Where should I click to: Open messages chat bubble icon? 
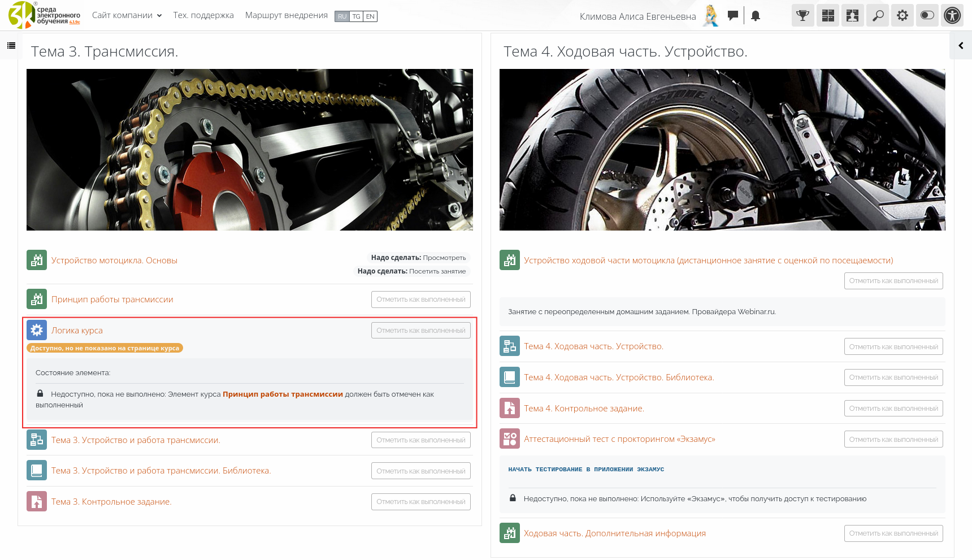tap(733, 16)
